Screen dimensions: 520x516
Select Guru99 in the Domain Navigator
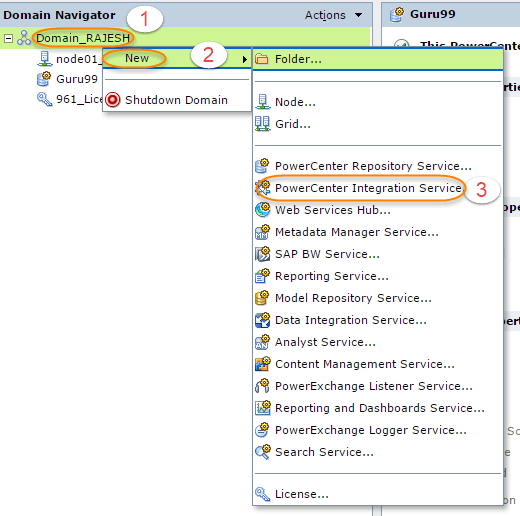coord(77,79)
